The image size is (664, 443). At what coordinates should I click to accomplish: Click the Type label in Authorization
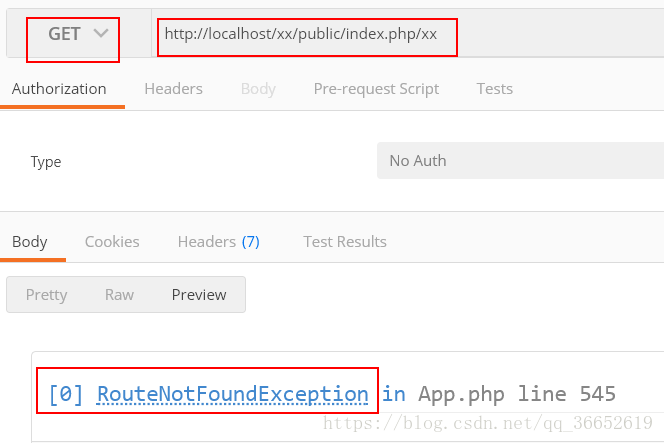pyautogui.click(x=46, y=162)
